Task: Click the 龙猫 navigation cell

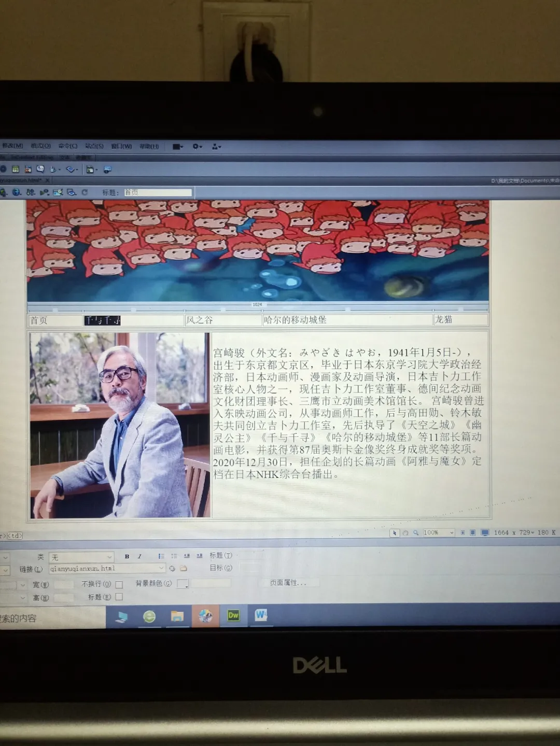Action: tap(460, 319)
